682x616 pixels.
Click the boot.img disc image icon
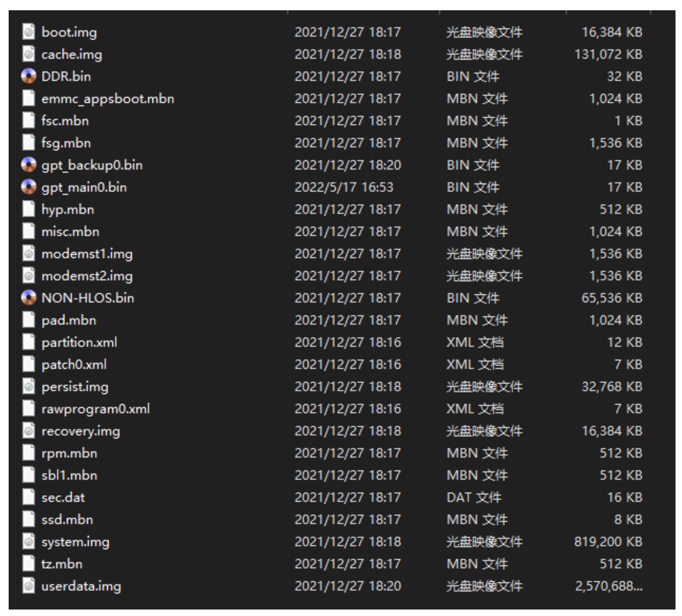(x=29, y=32)
